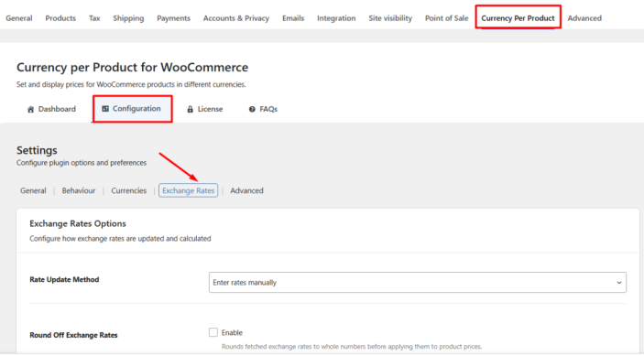Open the top-bar Advanced tab

pos(584,18)
